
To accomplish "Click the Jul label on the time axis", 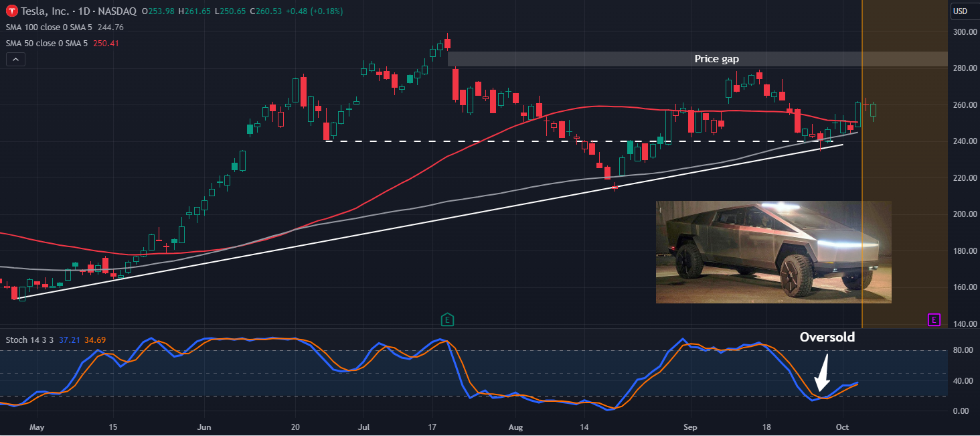I will [x=364, y=426].
